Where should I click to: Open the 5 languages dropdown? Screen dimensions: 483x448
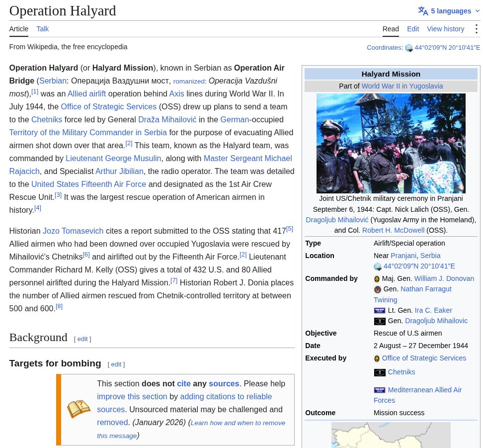point(449,11)
